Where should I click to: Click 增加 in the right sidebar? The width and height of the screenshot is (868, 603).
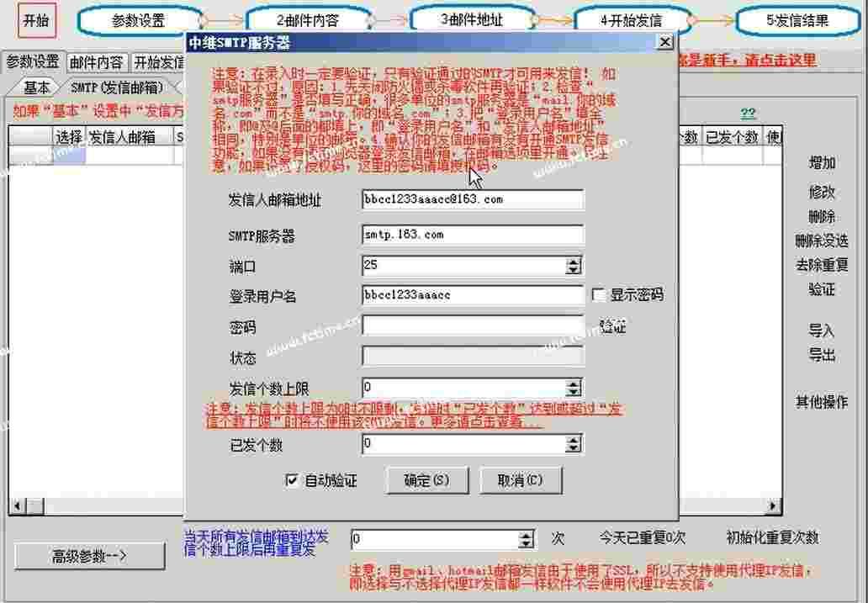[x=822, y=163]
